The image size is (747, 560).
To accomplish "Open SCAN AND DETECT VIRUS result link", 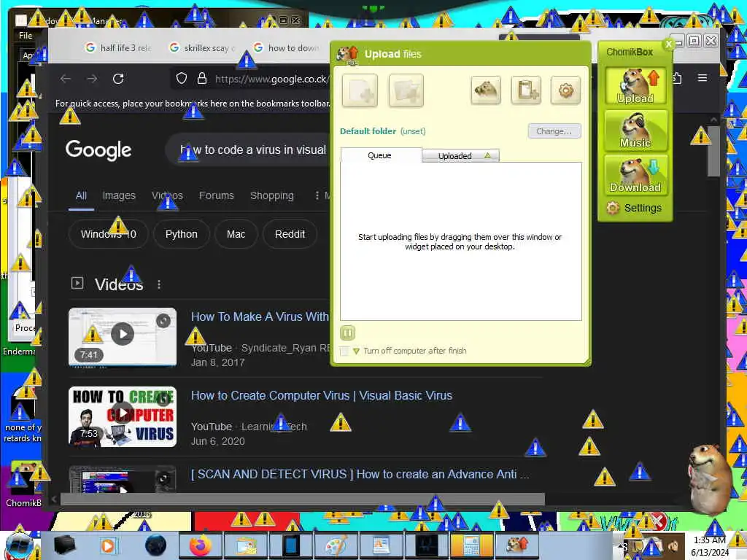I will (360, 474).
